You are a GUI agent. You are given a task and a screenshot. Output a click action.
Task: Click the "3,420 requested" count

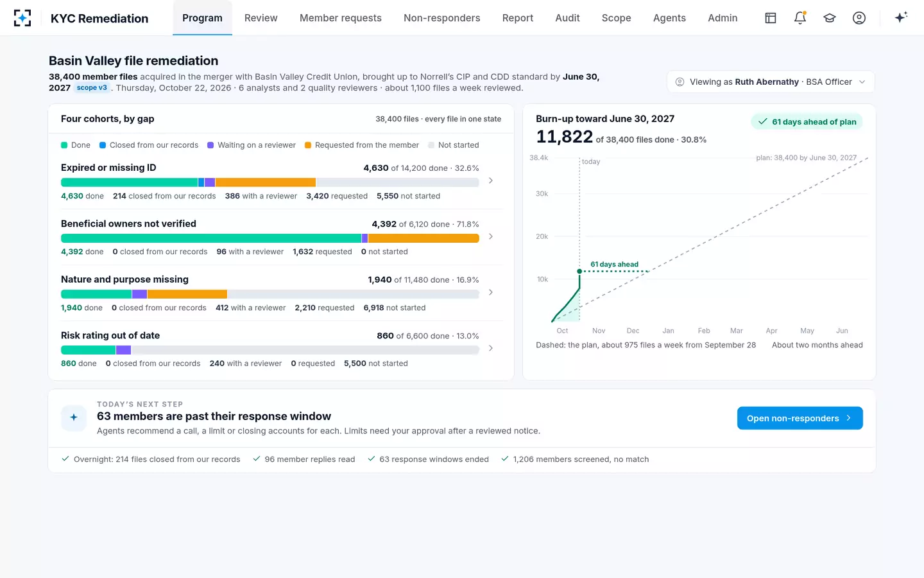pos(337,196)
